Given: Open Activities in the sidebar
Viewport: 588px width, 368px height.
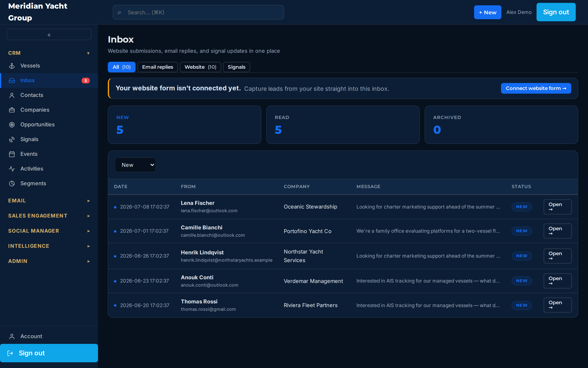Looking at the screenshot, I should pos(49,169).
